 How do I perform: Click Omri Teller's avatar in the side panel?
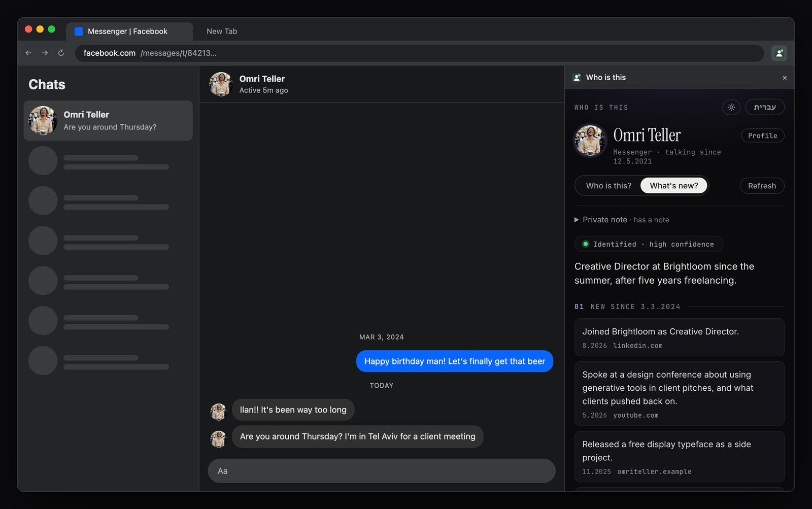click(x=590, y=141)
